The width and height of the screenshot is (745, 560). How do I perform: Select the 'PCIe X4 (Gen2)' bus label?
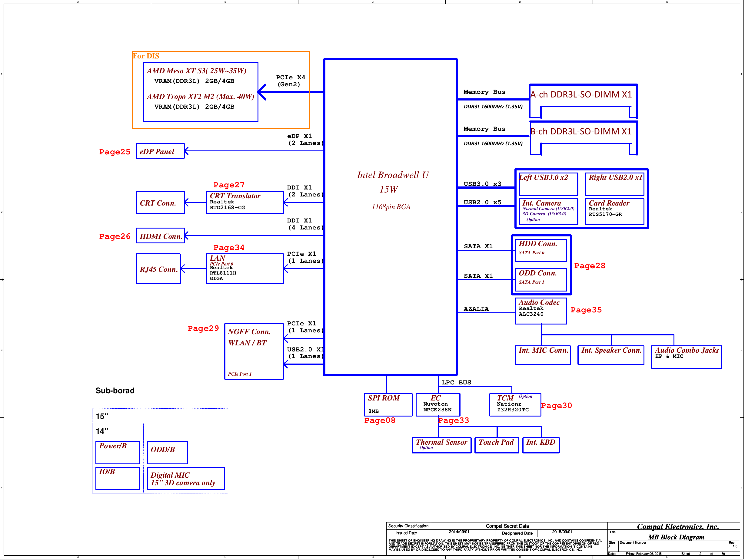coord(291,81)
